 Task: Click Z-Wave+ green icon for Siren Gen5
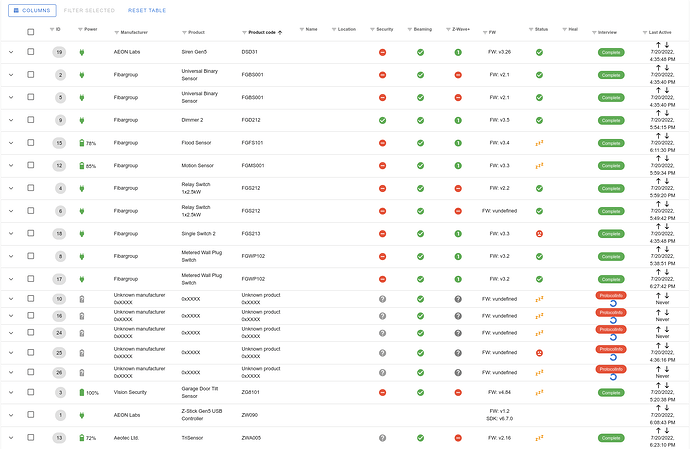(458, 52)
